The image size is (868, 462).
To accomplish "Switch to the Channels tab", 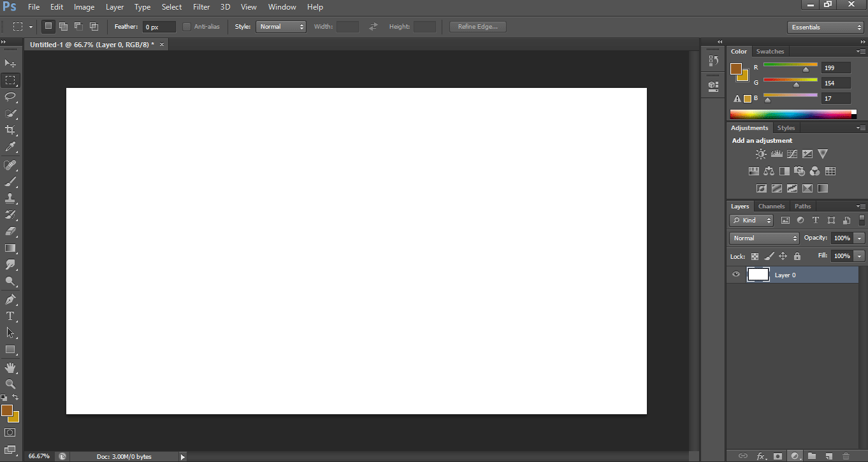I will [771, 206].
